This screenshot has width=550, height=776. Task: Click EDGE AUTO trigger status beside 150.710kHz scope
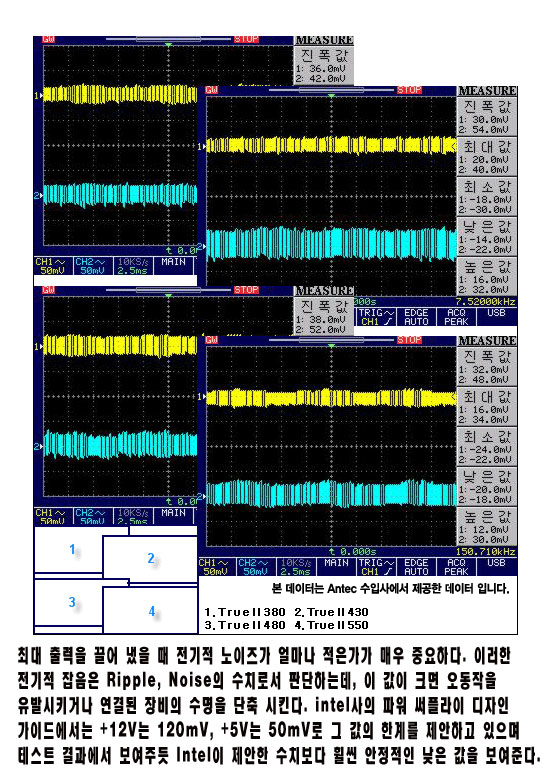pos(416,567)
